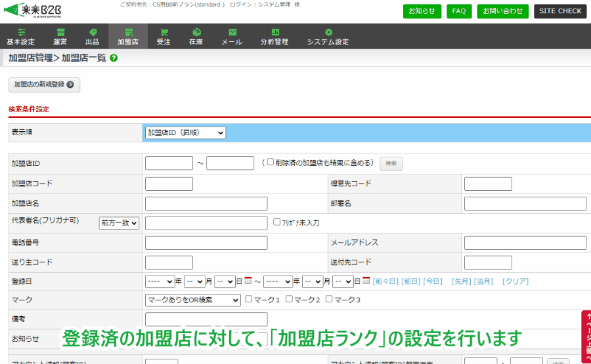Expand the 表示順 sort order dropdown
The image size is (591, 364).
[x=185, y=132]
